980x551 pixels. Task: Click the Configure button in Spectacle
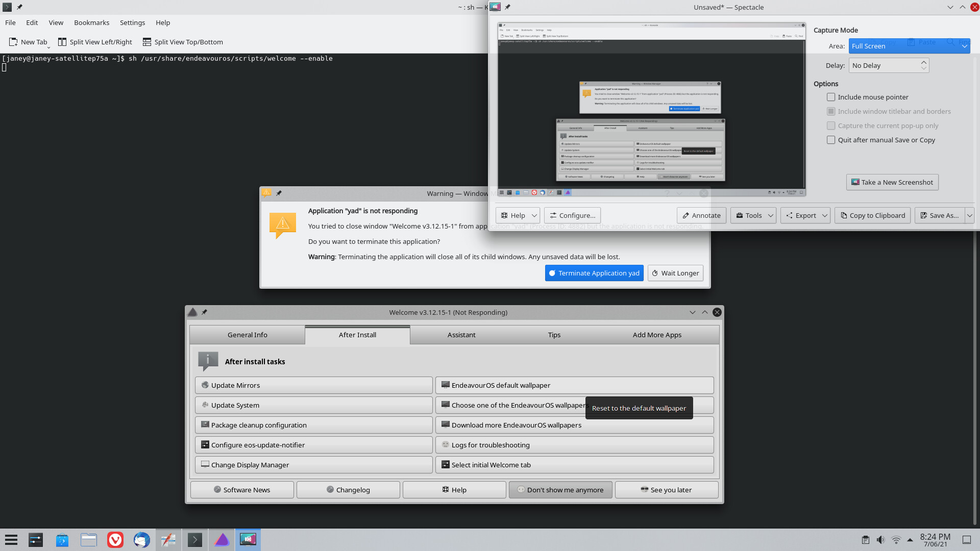[572, 215]
